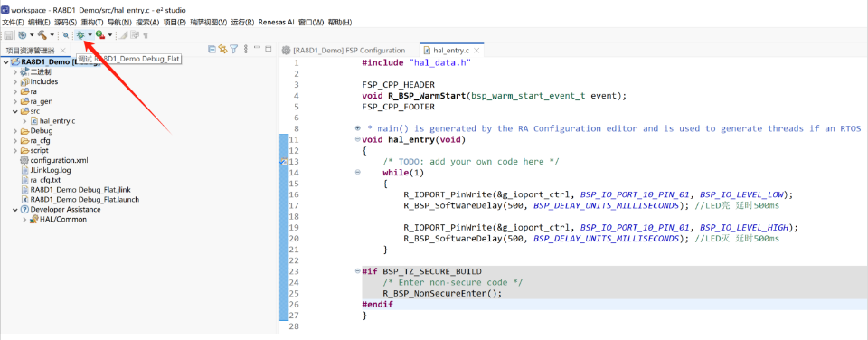The width and height of the screenshot is (868, 340).
Task: Open the 导航(N) menu
Action: coord(119,22)
